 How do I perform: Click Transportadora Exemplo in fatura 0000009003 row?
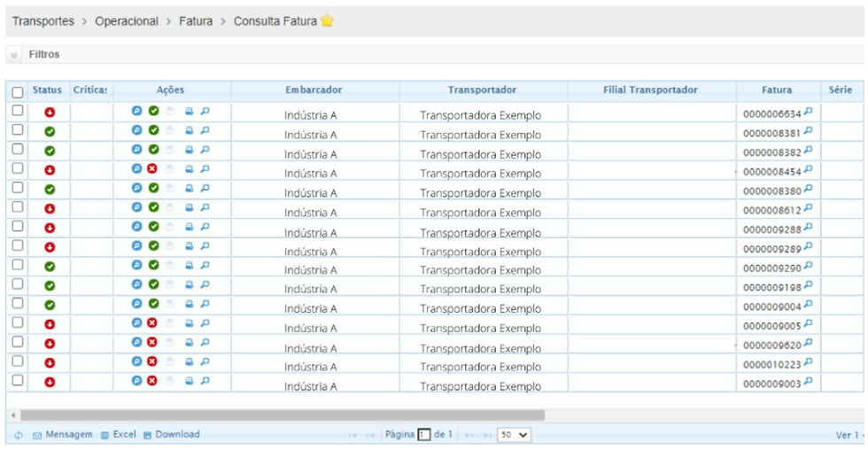tap(480, 386)
